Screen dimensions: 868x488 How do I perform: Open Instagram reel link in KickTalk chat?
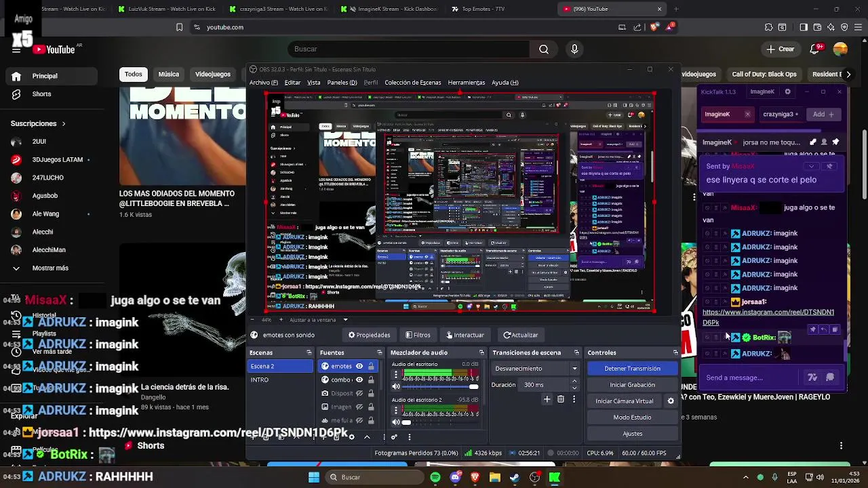pyautogui.click(x=768, y=317)
